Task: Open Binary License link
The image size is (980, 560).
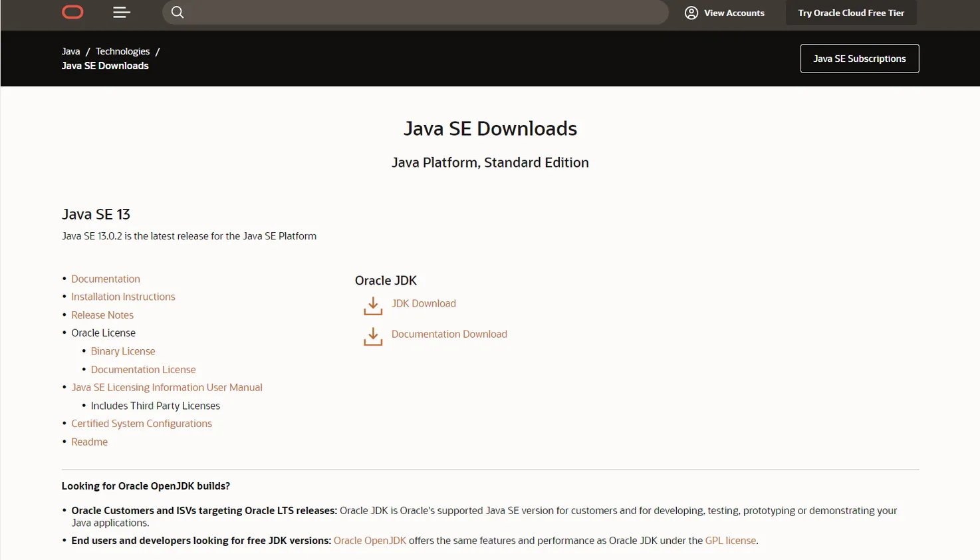Action: 123,351
